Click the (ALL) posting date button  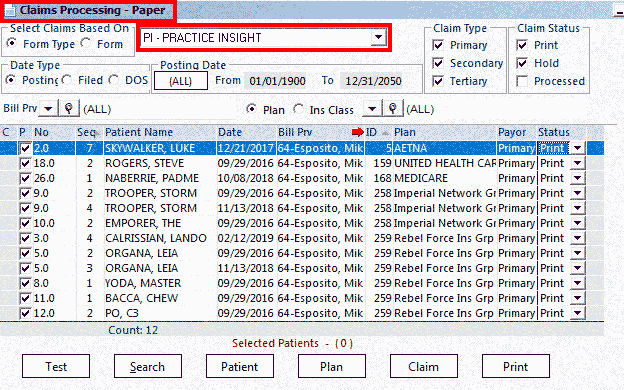click(x=181, y=81)
